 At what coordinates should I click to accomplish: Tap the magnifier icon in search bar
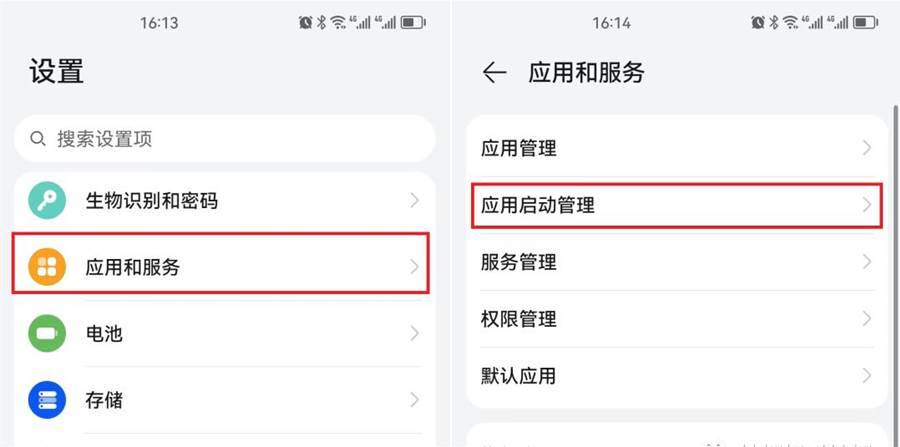38,138
